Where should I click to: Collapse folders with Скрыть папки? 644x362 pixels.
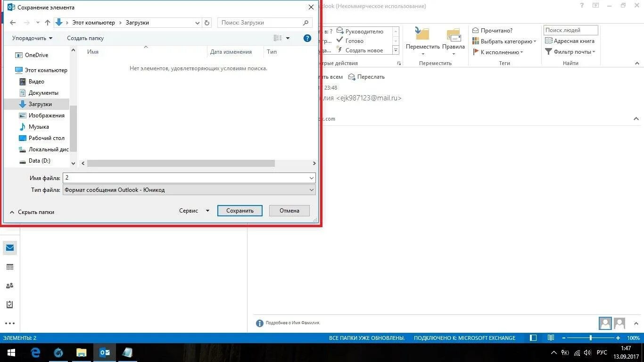click(x=32, y=212)
